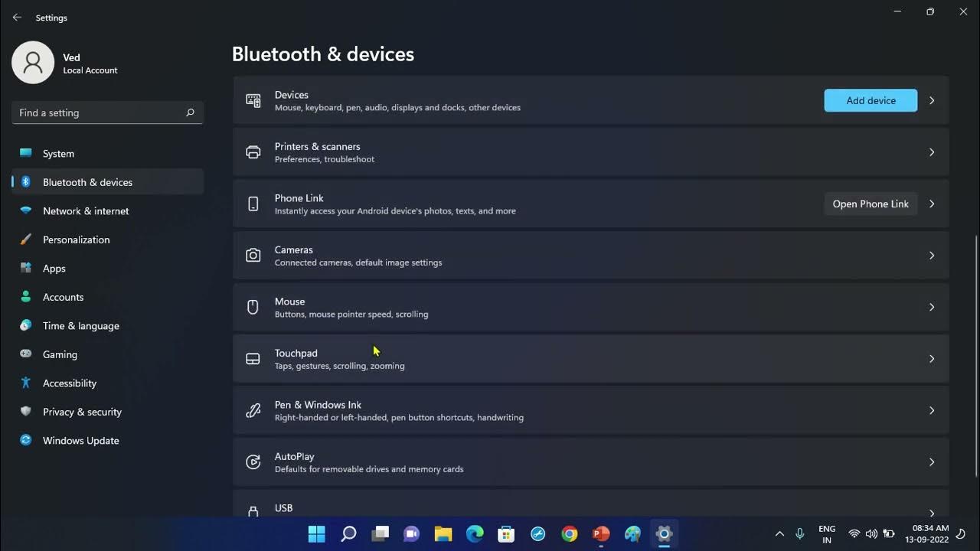This screenshot has height=551, width=980.
Task: Open System settings category
Action: tap(107, 153)
